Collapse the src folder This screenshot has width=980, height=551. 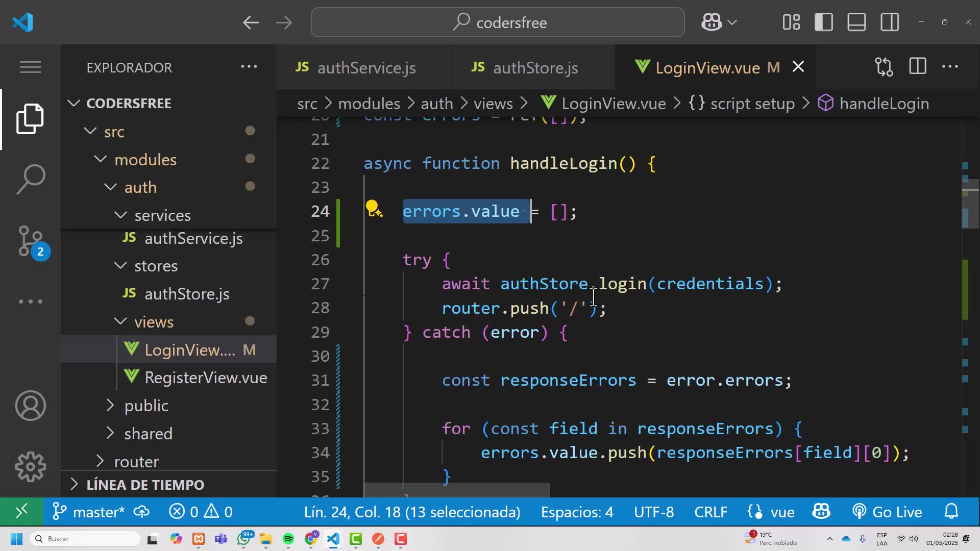(x=90, y=132)
